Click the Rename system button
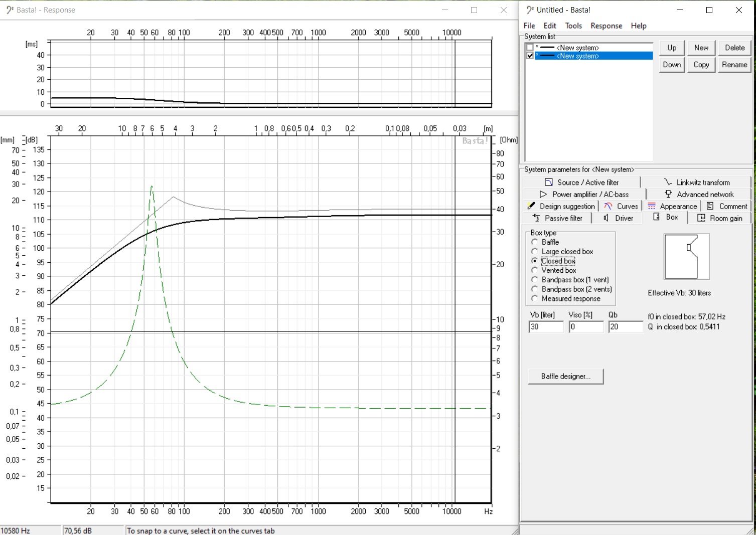Screen dimensions: 756x535 point(734,65)
